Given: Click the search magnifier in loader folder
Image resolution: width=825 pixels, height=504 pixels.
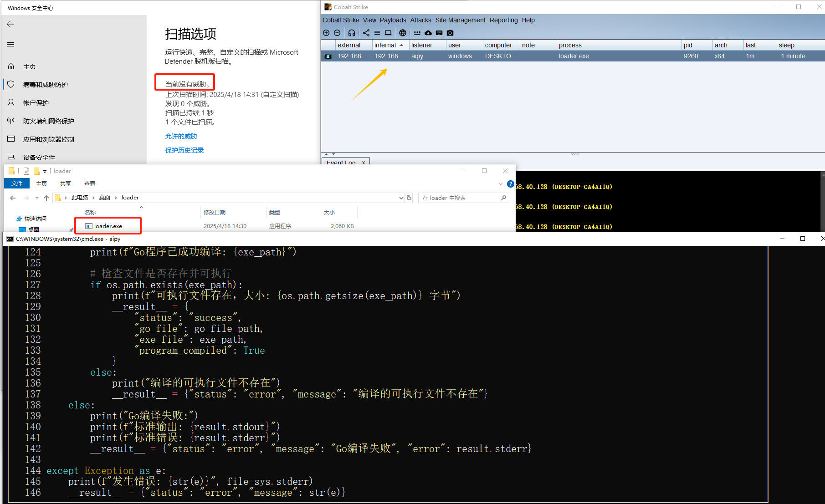Looking at the screenshot, I should [503, 198].
